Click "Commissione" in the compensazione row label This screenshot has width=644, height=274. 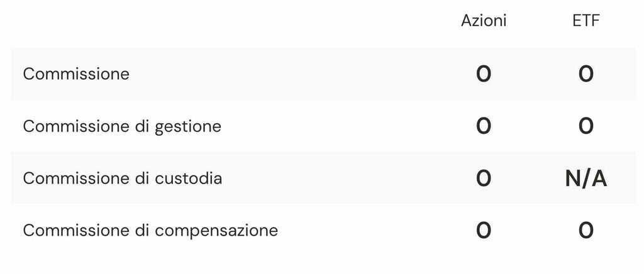(76, 230)
